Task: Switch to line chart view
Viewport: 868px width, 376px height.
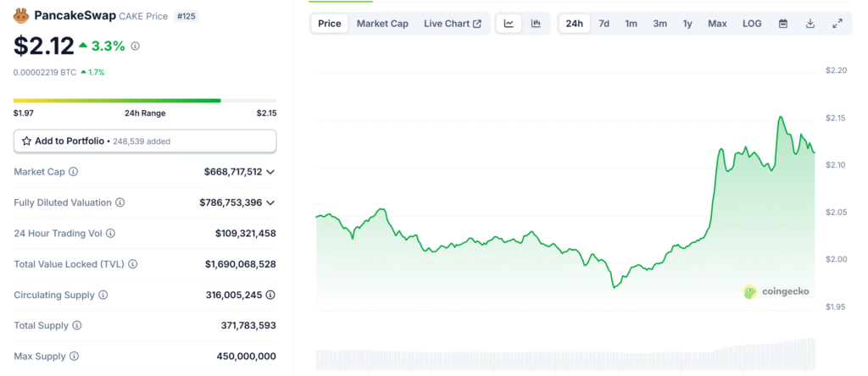Action: click(x=509, y=24)
